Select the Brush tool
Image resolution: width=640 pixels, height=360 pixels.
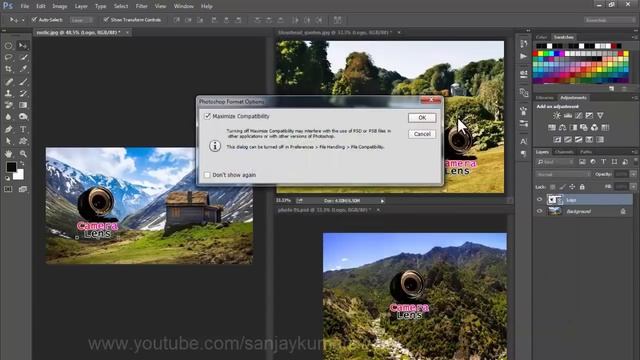click(x=23, y=82)
